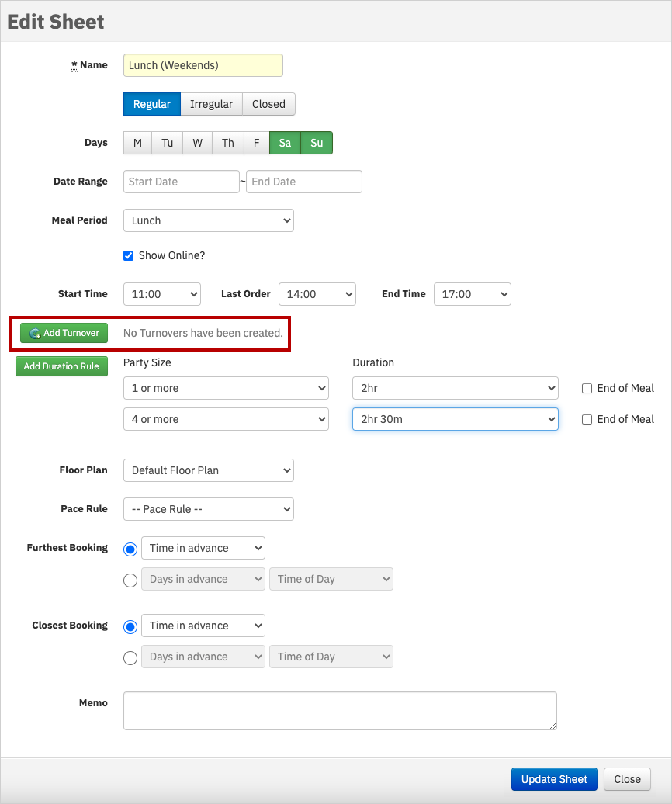Viewport: 672px width, 804px height.
Task: Click the Furthest Booking label
Action: tap(68, 548)
